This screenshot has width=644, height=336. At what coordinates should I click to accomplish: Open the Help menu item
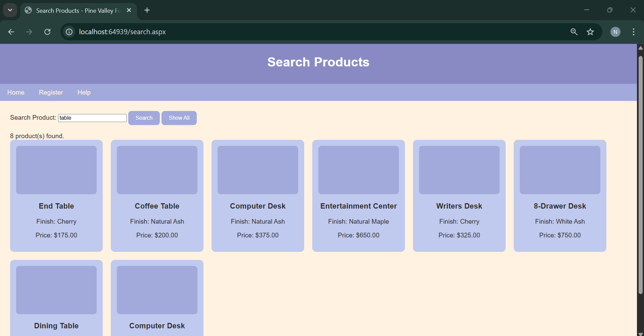[x=84, y=92]
